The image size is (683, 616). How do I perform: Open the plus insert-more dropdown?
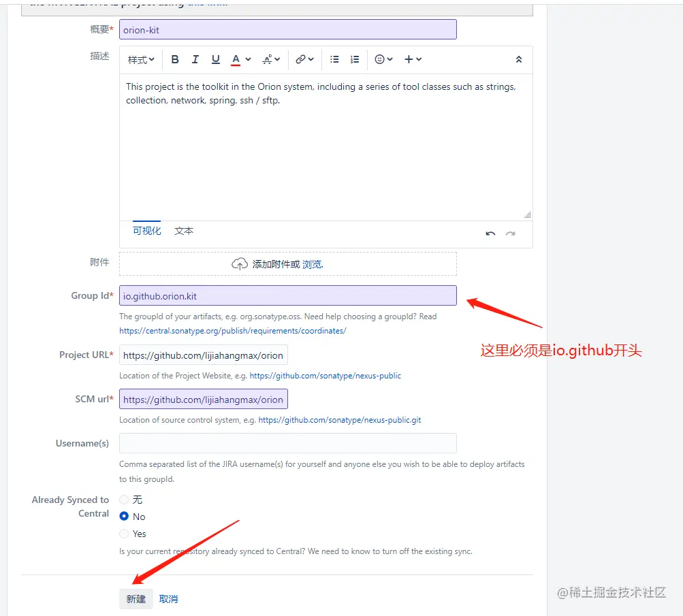[413, 59]
